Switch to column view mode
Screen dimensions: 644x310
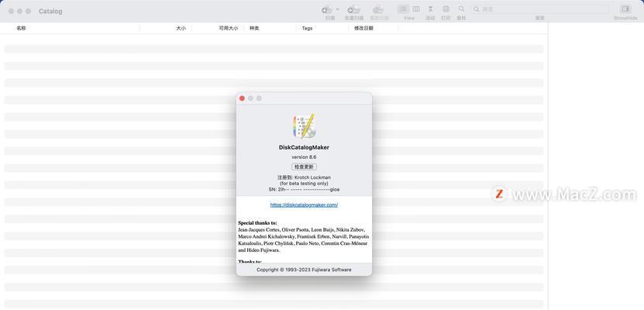point(416,9)
